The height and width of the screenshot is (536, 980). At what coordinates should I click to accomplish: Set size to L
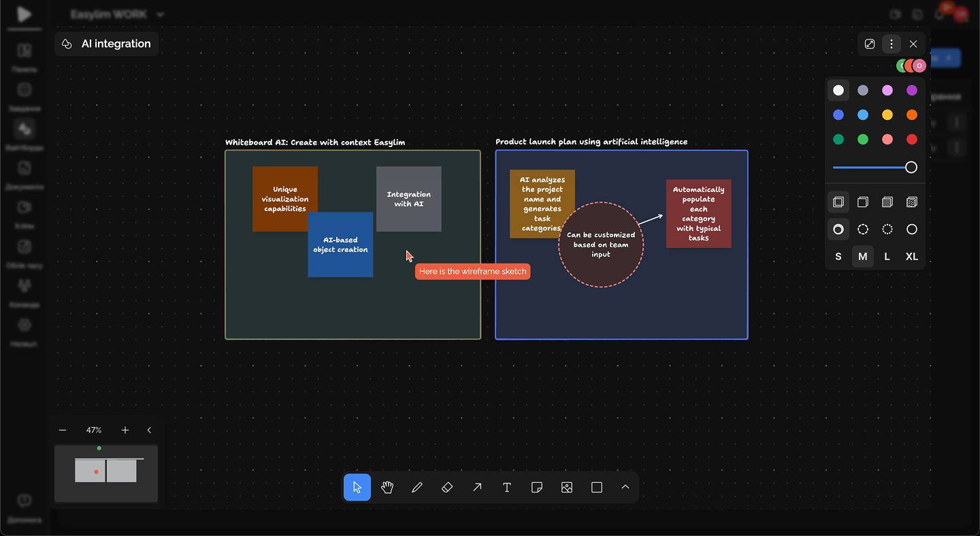point(887,257)
